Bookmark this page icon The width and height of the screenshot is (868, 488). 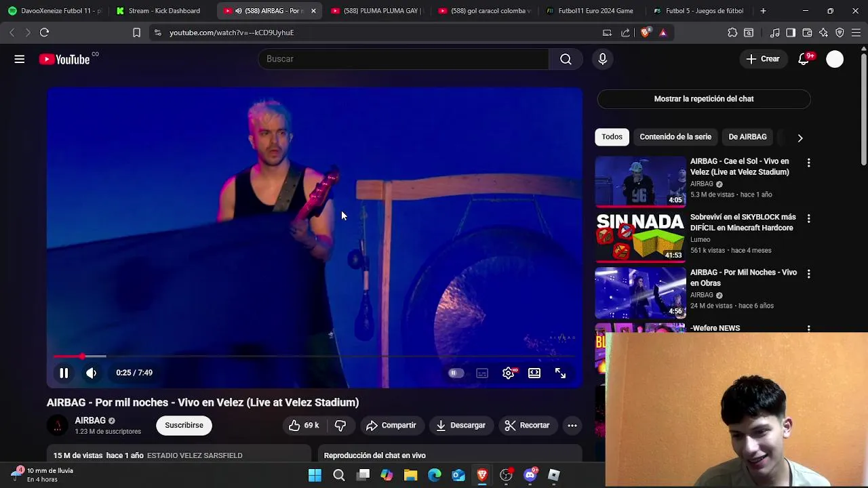point(136,33)
